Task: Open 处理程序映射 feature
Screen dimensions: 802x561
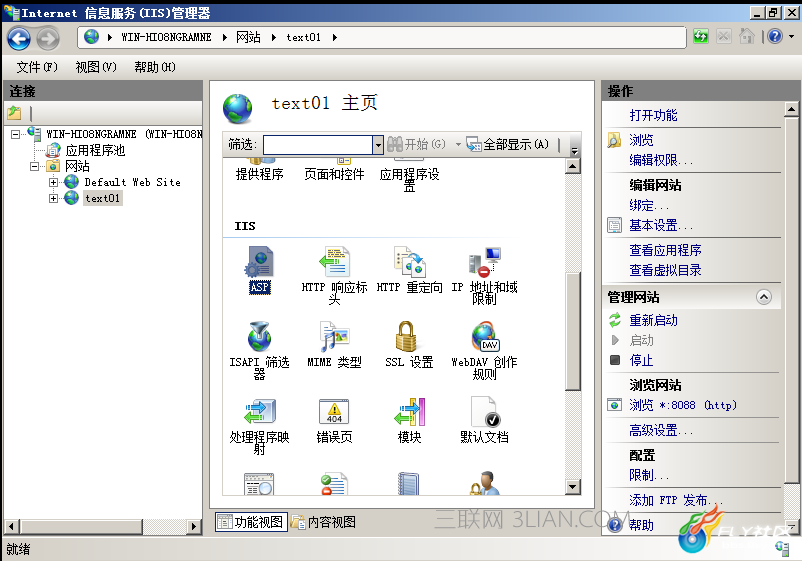Action: [x=260, y=425]
